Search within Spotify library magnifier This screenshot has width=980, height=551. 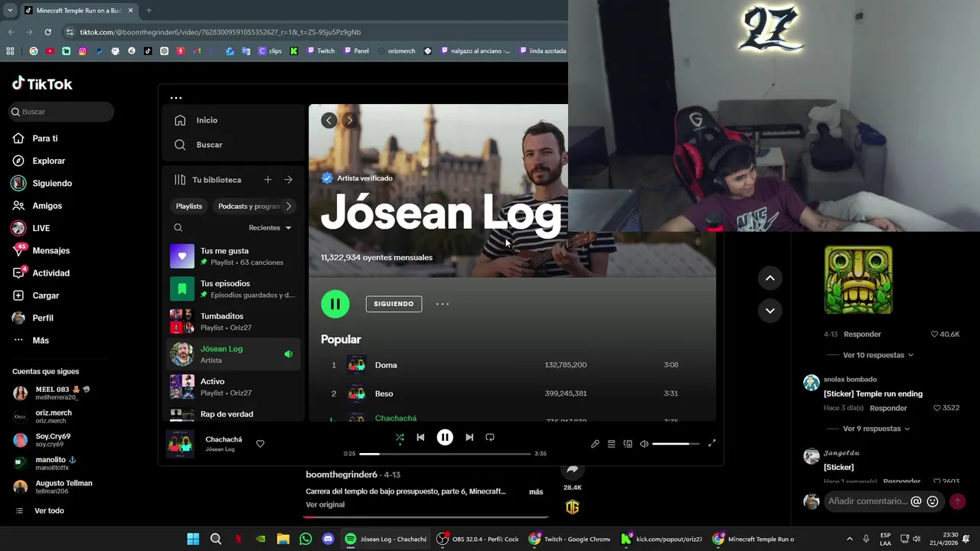178,227
